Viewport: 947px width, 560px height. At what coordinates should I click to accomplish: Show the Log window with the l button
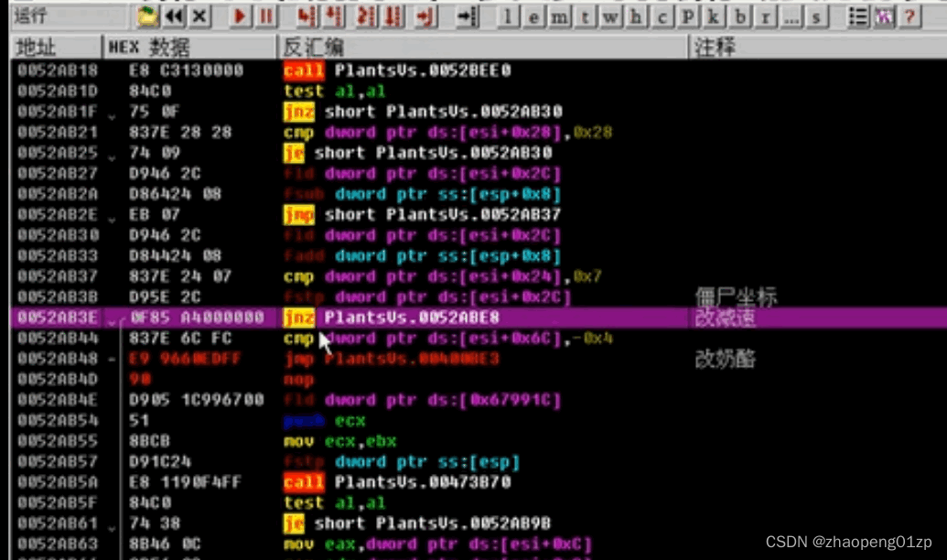click(x=508, y=16)
